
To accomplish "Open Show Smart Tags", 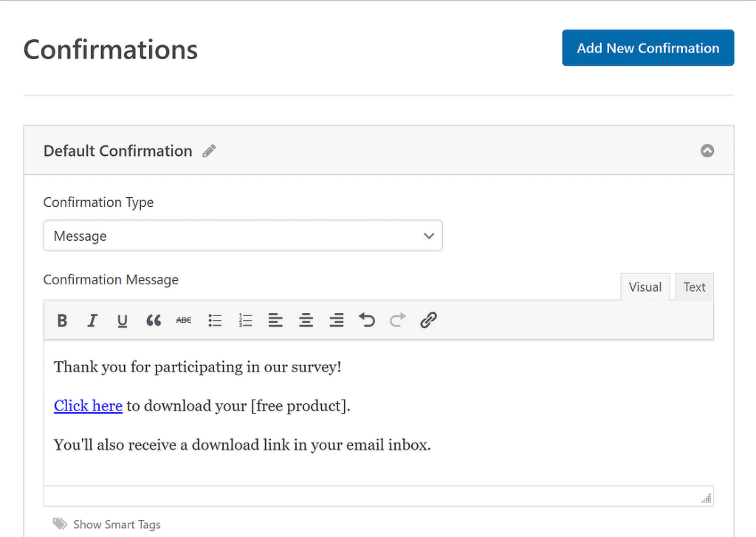I will tap(116, 524).
